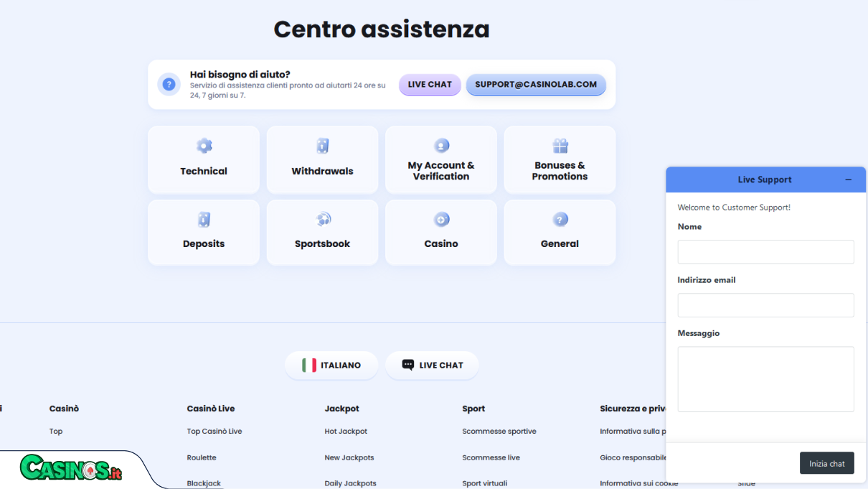868x489 pixels.
Task: Click the Deposits card icon
Action: point(204,220)
